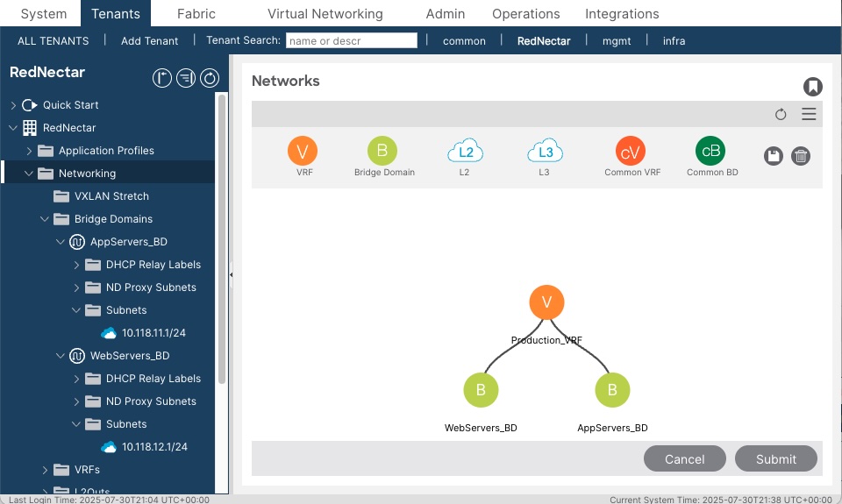Screen dimensions: 842x504
Task: Click the bookmark icon in Networks panel
Action: tap(813, 86)
